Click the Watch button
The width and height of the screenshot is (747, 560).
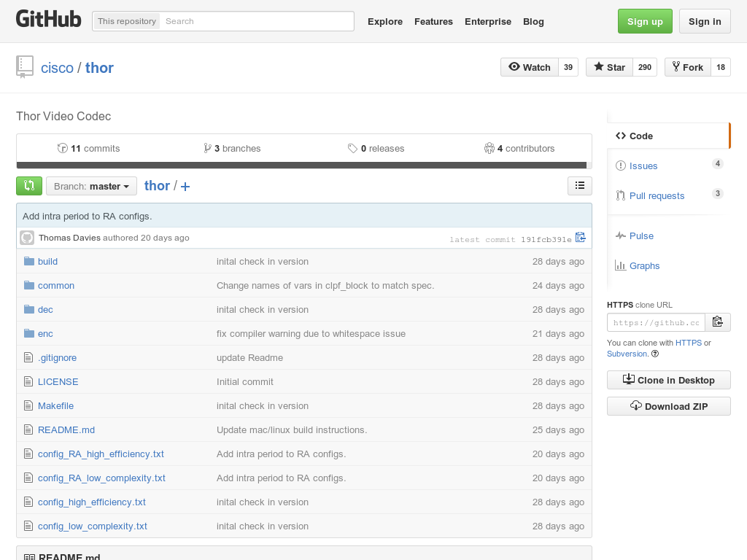530,67
